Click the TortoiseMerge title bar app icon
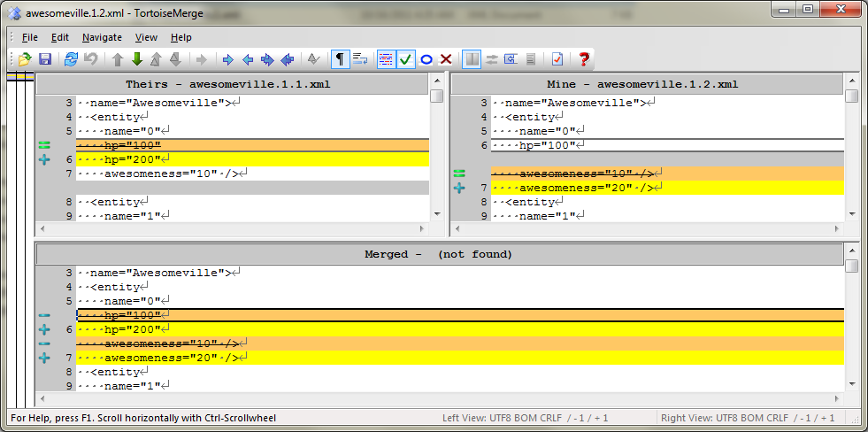 pos(16,12)
